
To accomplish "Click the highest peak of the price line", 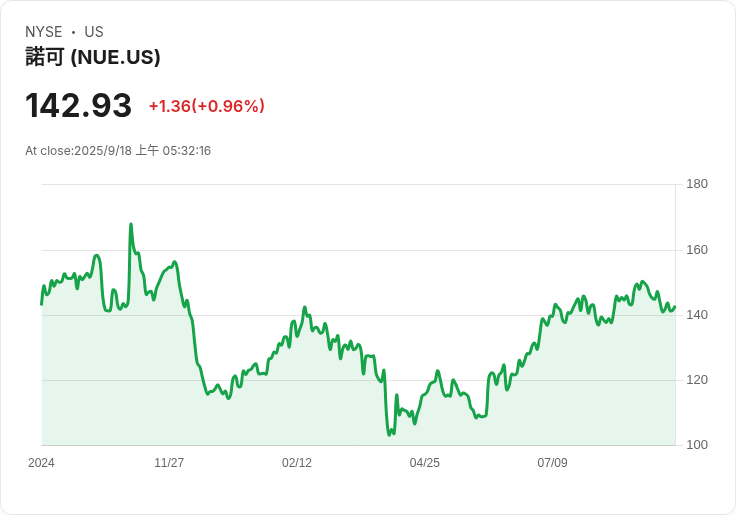I will (130, 225).
